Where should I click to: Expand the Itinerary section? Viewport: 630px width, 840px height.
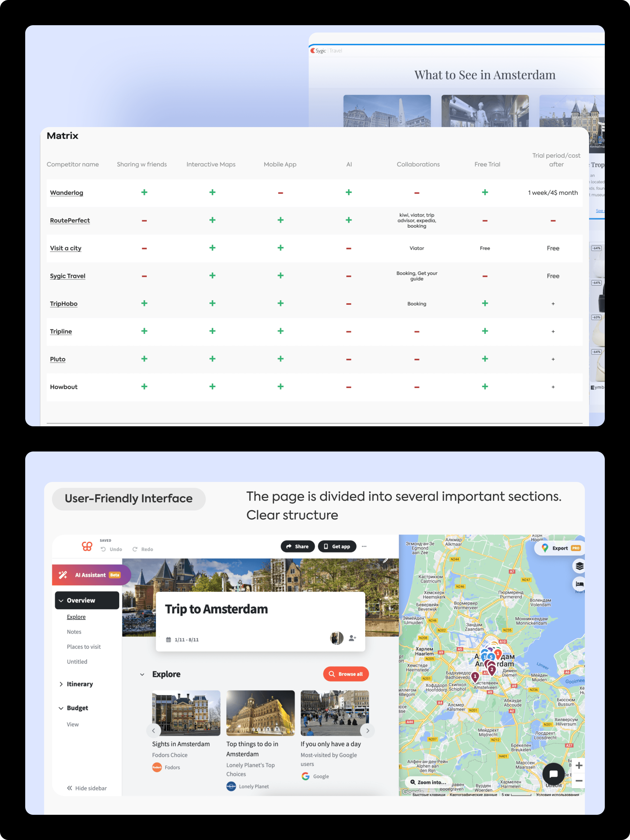[61, 684]
